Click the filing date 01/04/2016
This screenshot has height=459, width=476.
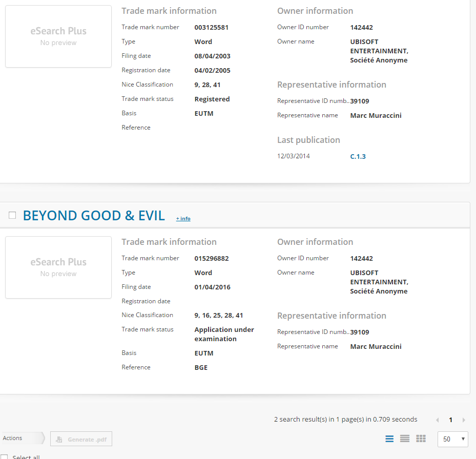click(x=213, y=287)
